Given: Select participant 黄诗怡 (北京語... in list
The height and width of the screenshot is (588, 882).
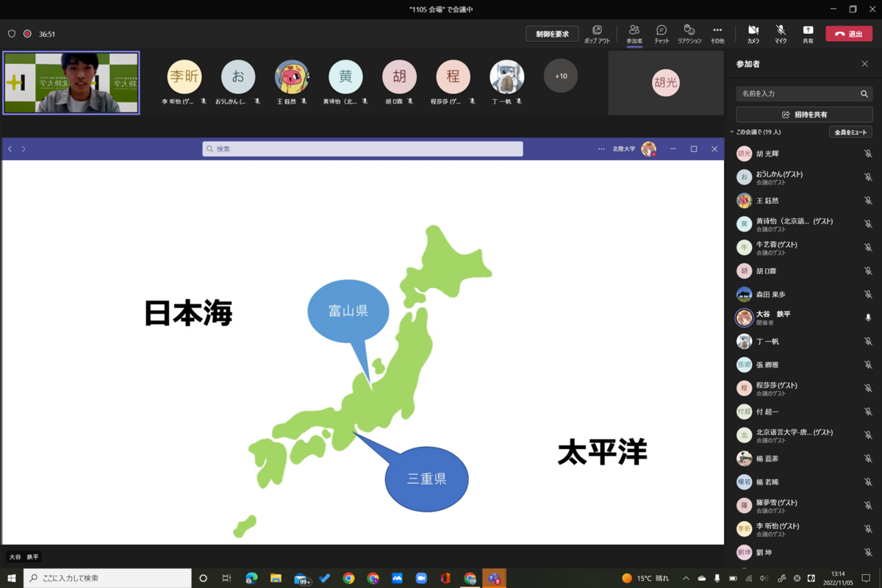Looking at the screenshot, I should coord(804,224).
